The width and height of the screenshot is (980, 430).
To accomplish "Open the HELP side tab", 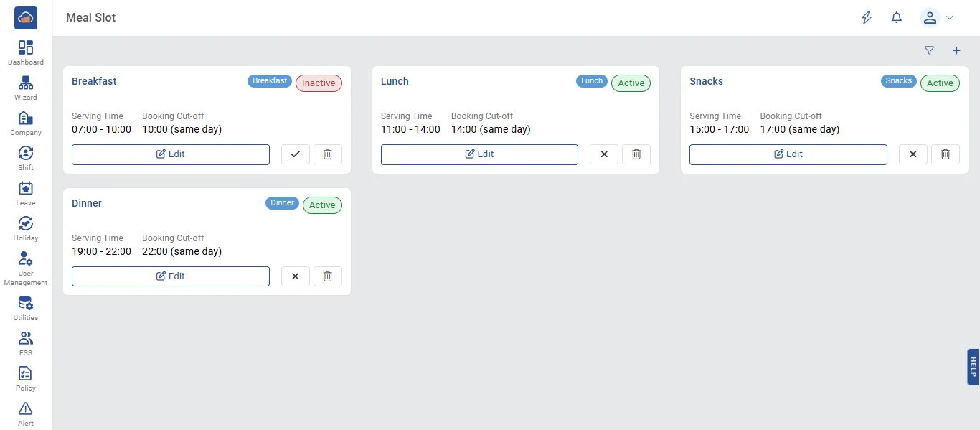I will click(973, 367).
